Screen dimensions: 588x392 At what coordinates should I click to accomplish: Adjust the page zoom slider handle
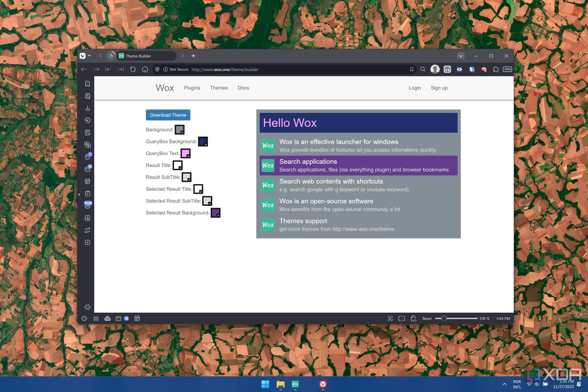click(444, 318)
